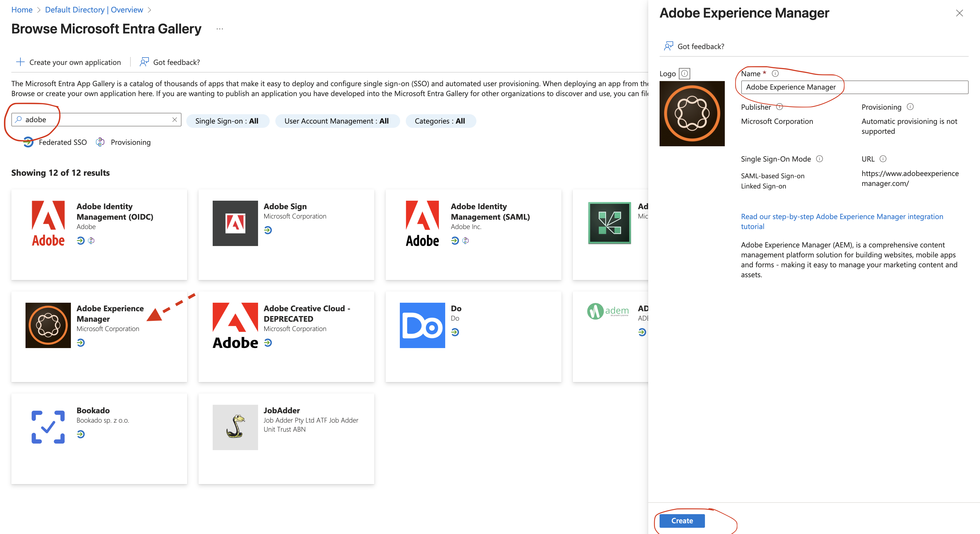Click the Adobe Creative Cloud DEPRECATED logo
Viewport: 980px width, 534px height.
pyautogui.click(x=235, y=325)
